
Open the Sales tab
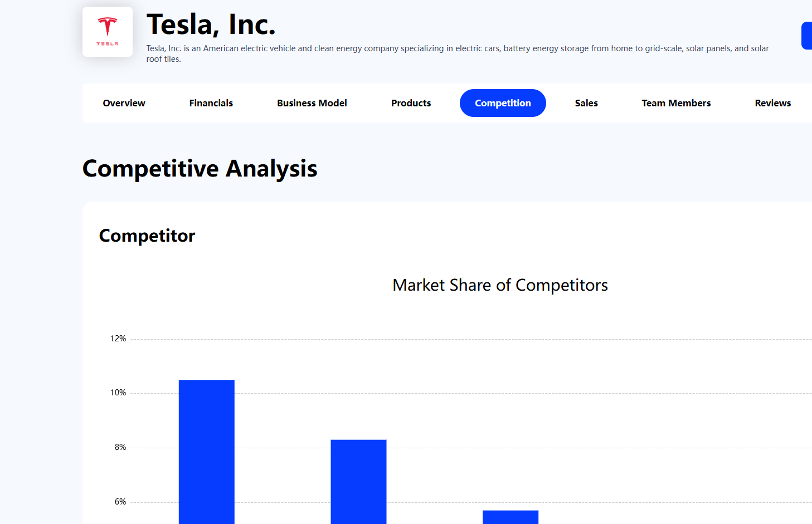(586, 103)
